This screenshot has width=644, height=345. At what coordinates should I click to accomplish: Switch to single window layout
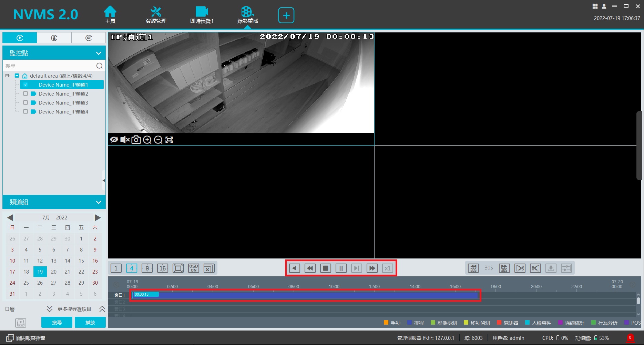pyautogui.click(x=116, y=268)
